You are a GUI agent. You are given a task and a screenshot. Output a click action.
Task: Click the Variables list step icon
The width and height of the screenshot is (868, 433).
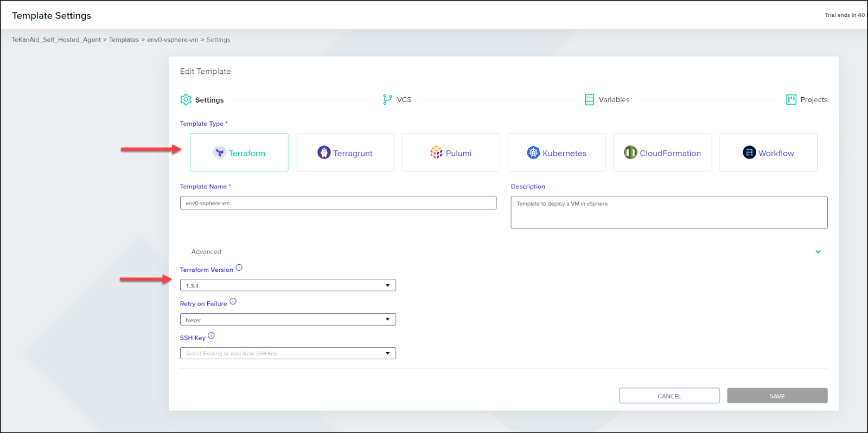tap(589, 100)
